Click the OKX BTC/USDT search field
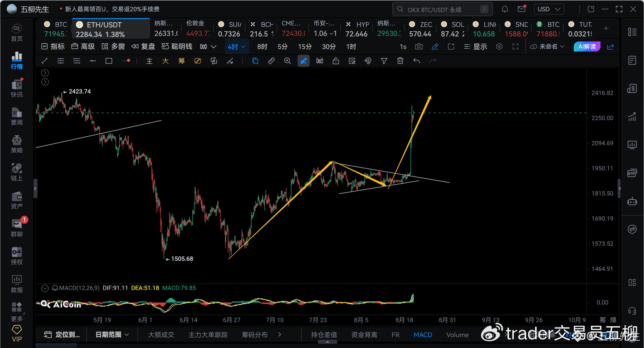 [442, 9]
